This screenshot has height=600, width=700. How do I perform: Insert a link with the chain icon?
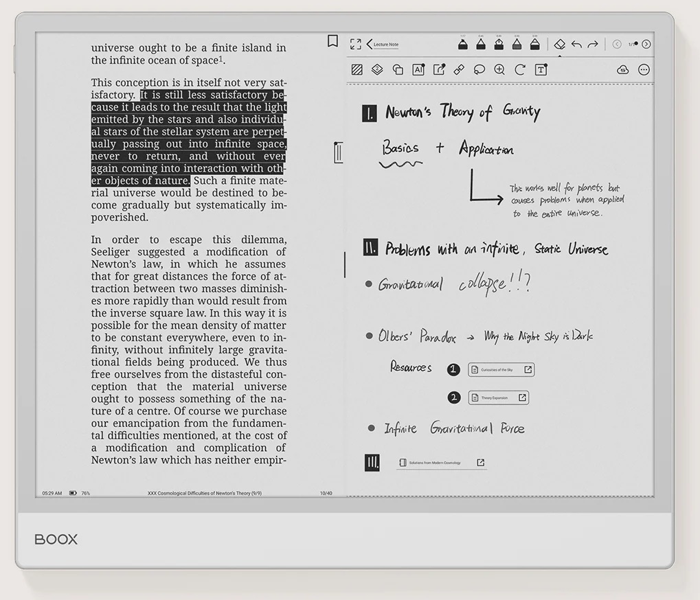pyautogui.click(x=459, y=69)
